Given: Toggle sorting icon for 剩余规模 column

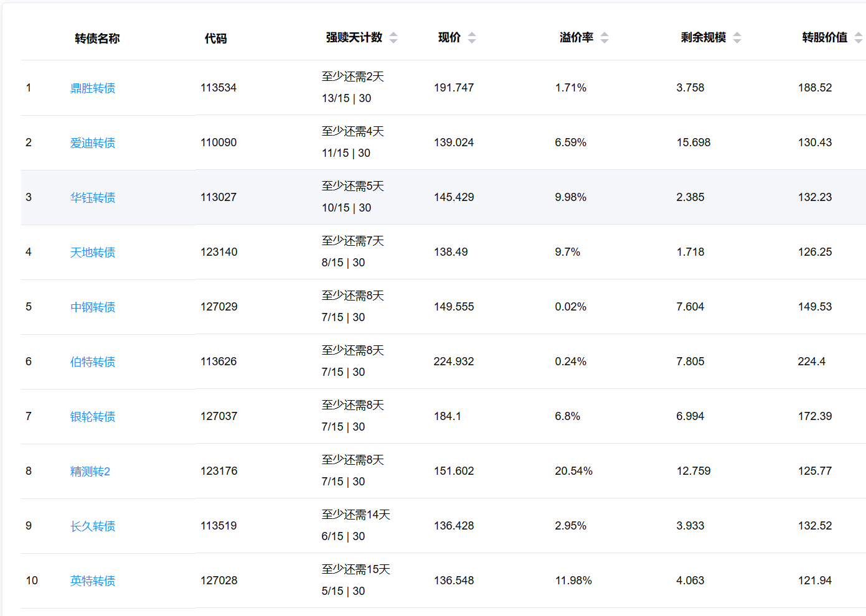Looking at the screenshot, I should click(x=737, y=38).
